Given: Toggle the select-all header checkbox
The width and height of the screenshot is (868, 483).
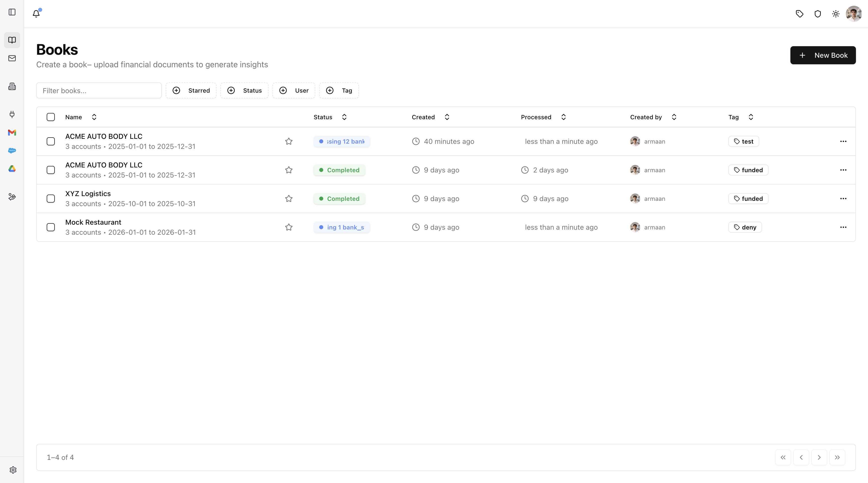Looking at the screenshot, I should click(x=51, y=117).
